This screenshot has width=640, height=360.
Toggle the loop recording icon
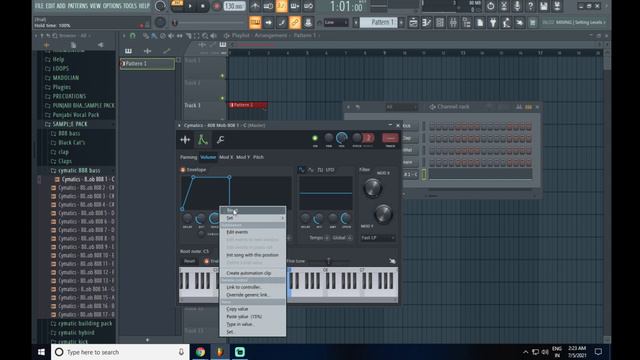tap(309, 6)
